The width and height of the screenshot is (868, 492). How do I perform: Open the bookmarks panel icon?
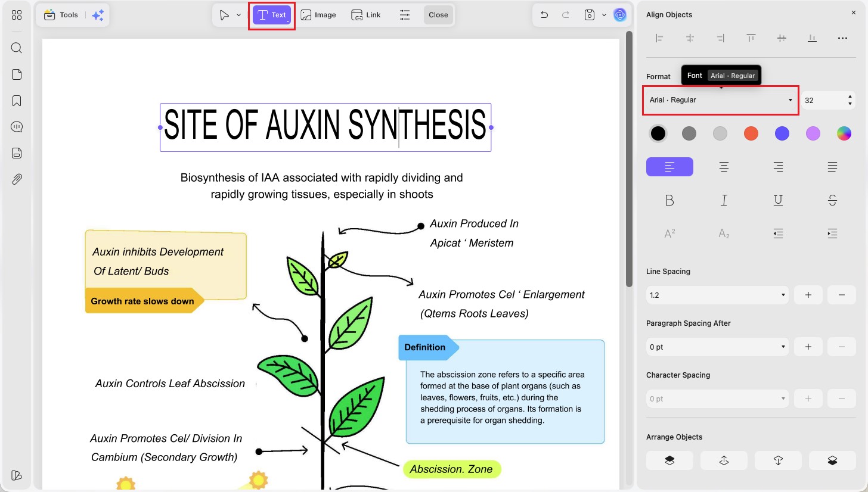(17, 101)
